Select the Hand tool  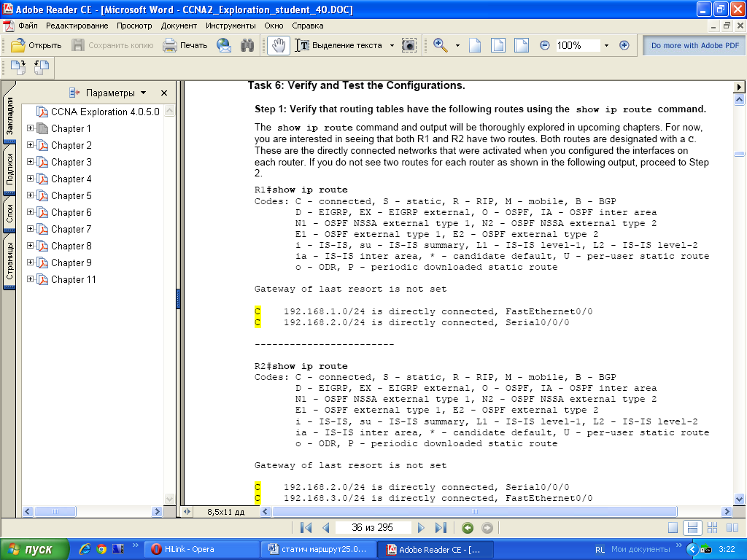pos(279,45)
